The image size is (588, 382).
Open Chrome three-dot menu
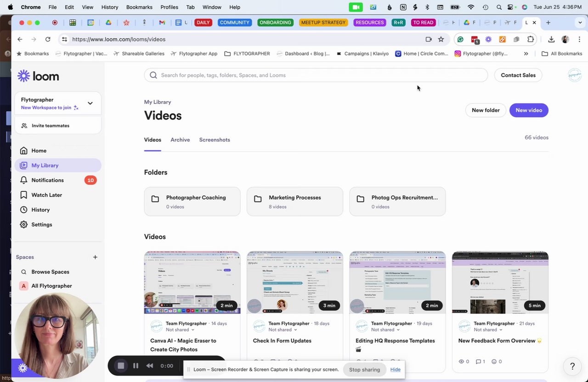pyautogui.click(x=579, y=39)
